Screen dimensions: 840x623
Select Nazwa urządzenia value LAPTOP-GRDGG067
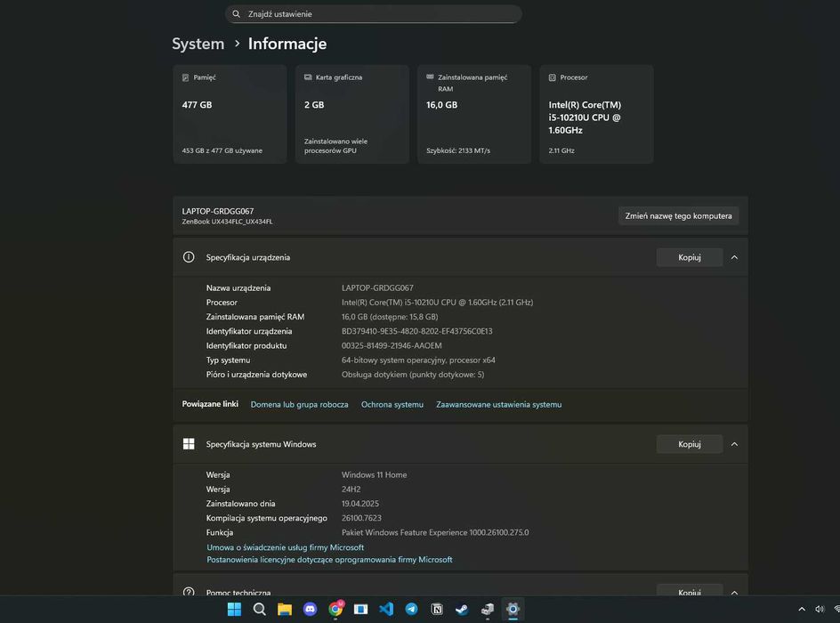[x=377, y=287]
